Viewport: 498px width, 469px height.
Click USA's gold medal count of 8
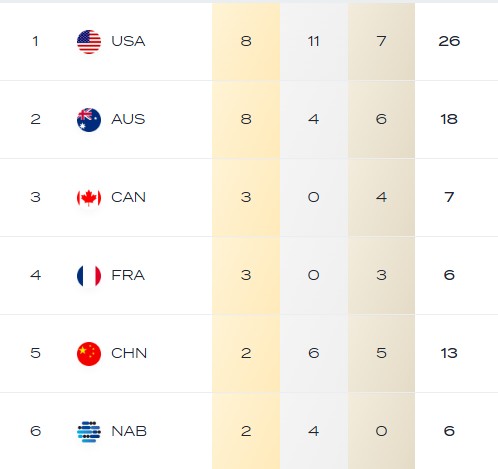pos(246,41)
